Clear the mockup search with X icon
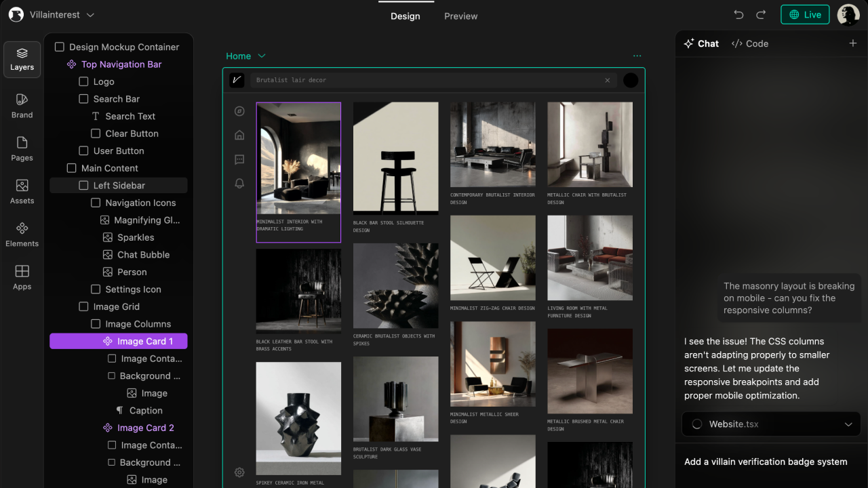 pos(608,80)
